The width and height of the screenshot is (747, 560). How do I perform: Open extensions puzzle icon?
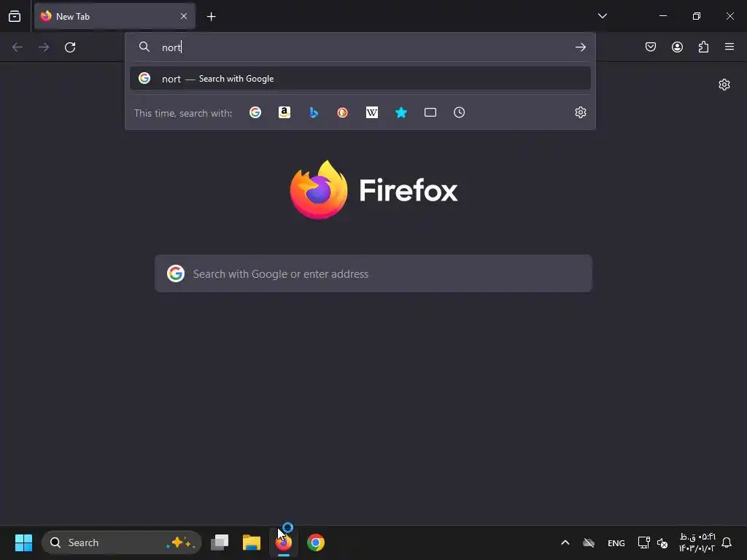[703, 47]
